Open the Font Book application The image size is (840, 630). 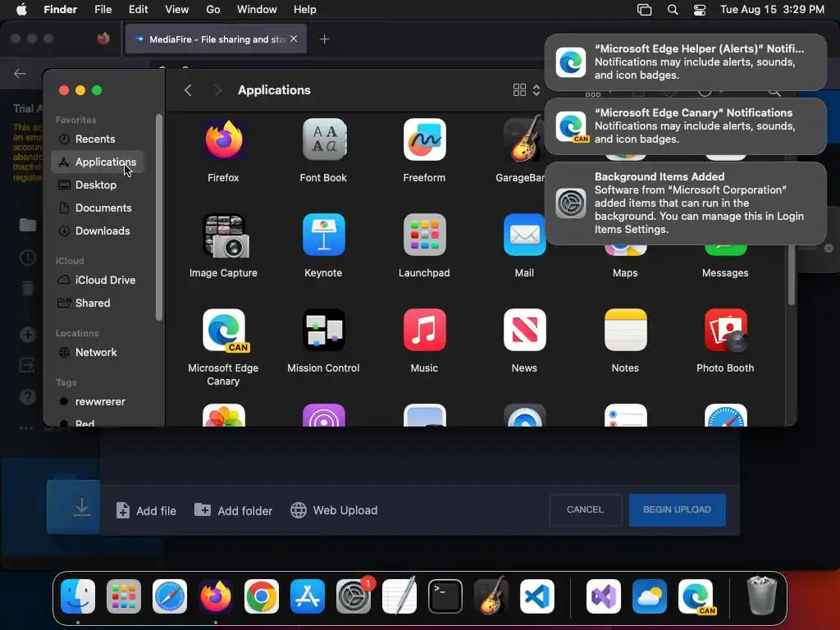tap(323, 140)
